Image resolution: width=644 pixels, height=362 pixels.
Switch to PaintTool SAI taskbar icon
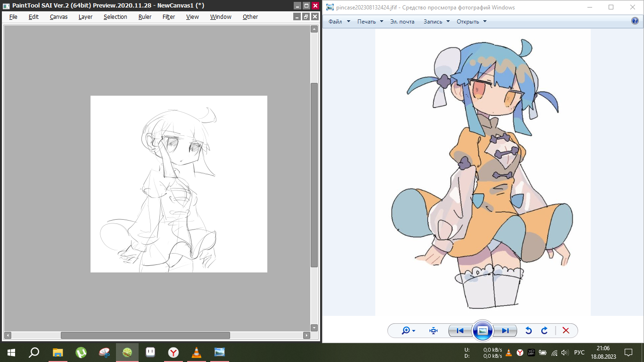pyautogui.click(x=127, y=352)
